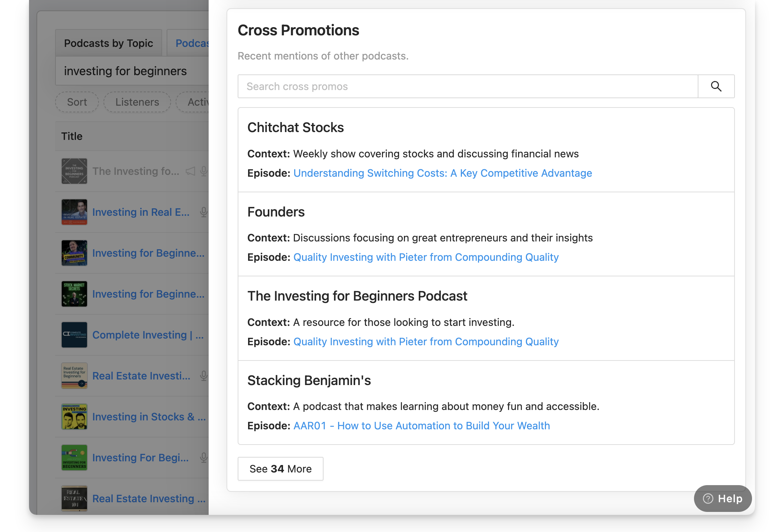
Task: Open the Listeners filter pill
Action: (x=137, y=102)
